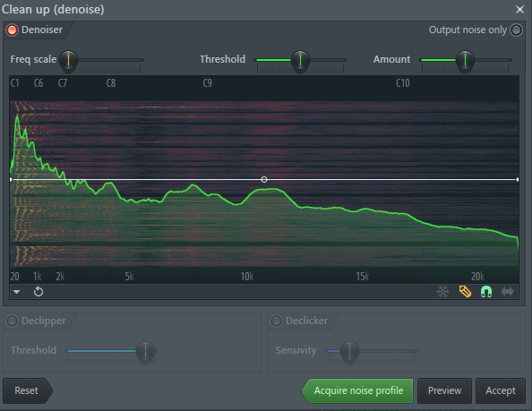Image resolution: width=532 pixels, height=411 pixels.
Task: Click the Preview button
Action: point(444,390)
